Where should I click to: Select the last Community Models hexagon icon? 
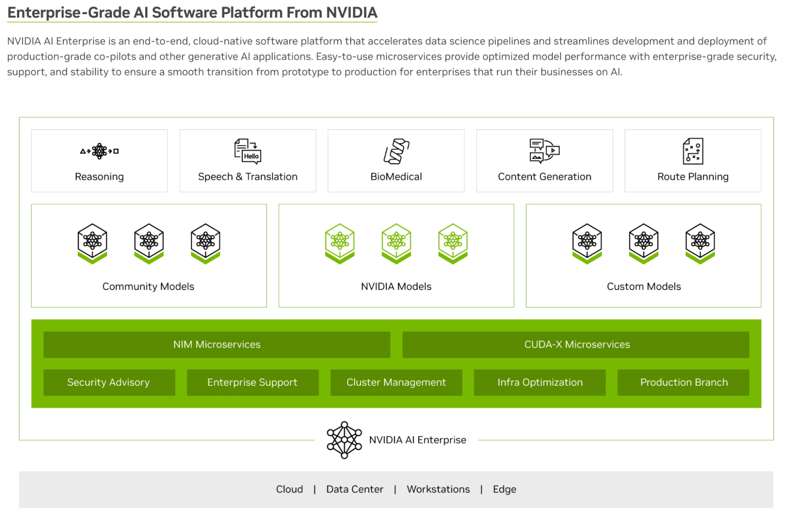pyautogui.click(x=205, y=244)
